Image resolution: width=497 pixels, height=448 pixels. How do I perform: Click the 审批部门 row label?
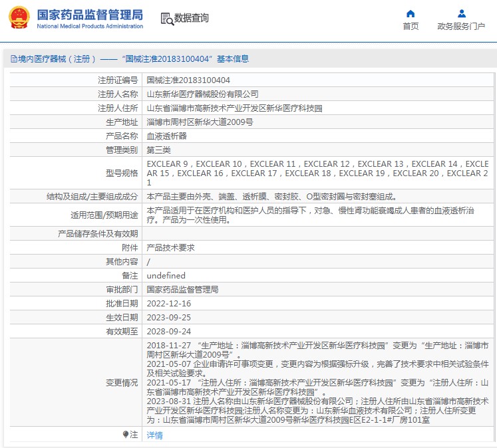122,289
